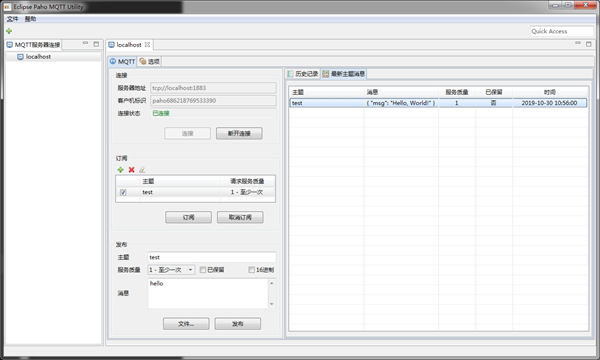The height and width of the screenshot is (360, 600).
Task: Switch to the 选项 options tab
Action: 149,61
